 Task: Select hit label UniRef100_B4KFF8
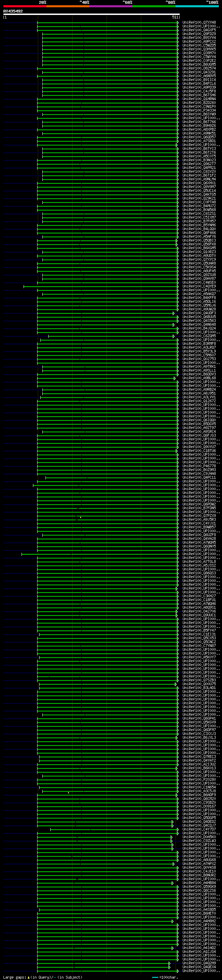coord(199,298)
